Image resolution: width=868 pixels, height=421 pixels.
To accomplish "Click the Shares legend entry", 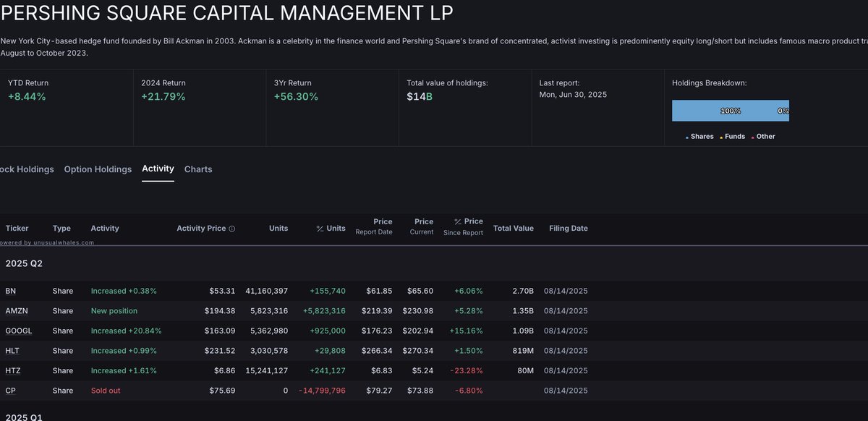I will pyautogui.click(x=699, y=136).
